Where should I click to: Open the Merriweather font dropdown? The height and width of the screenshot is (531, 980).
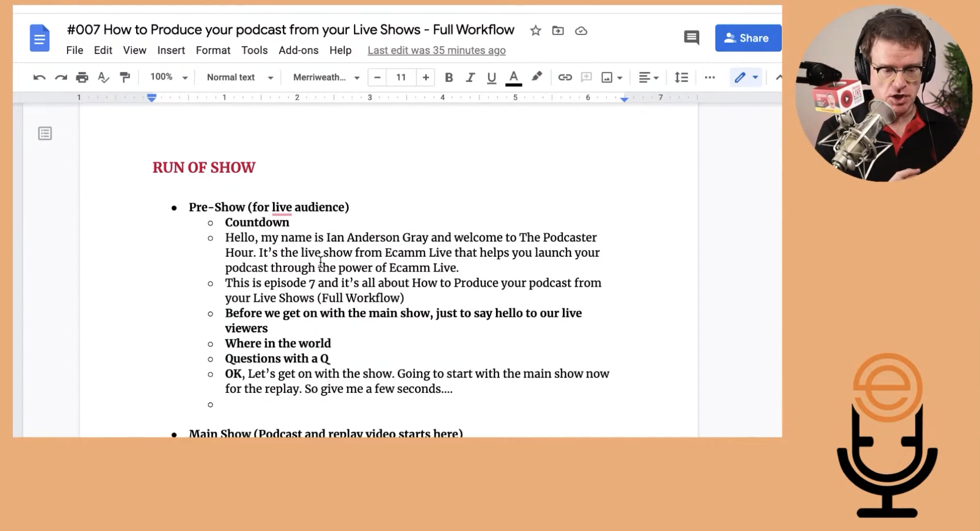(x=324, y=77)
